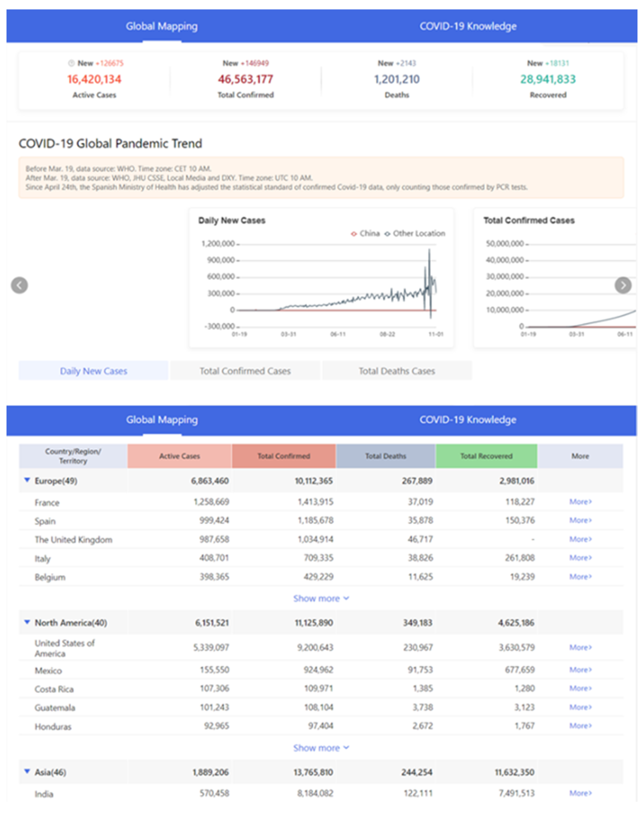Click the Total Recovered table column header
Image resolution: width=644 pixels, height=816 pixels.
tap(486, 456)
